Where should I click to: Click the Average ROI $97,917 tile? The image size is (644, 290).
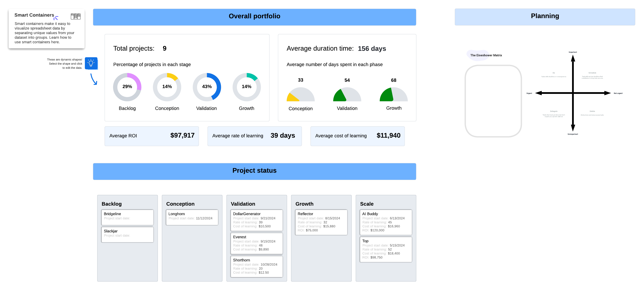coord(151,136)
